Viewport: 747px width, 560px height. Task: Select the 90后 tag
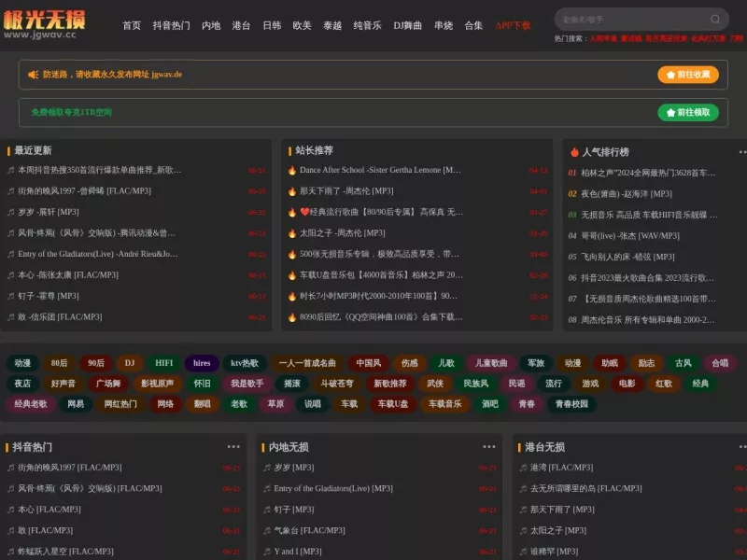[96, 363]
